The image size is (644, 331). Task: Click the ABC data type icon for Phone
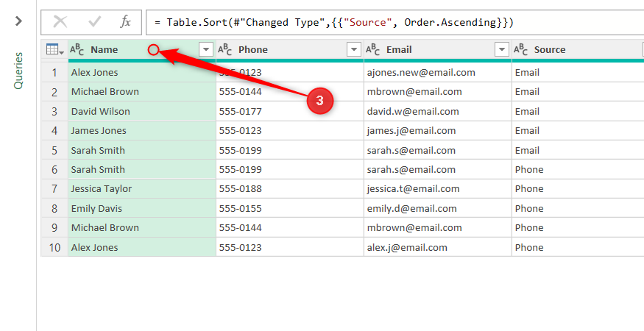point(224,50)
